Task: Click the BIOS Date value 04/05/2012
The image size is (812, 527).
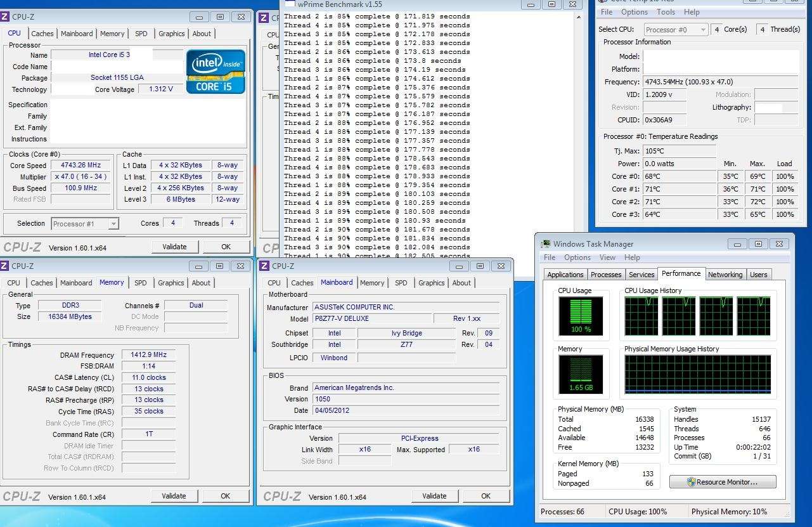Action: pyautogui.click(x=406, y=410)
